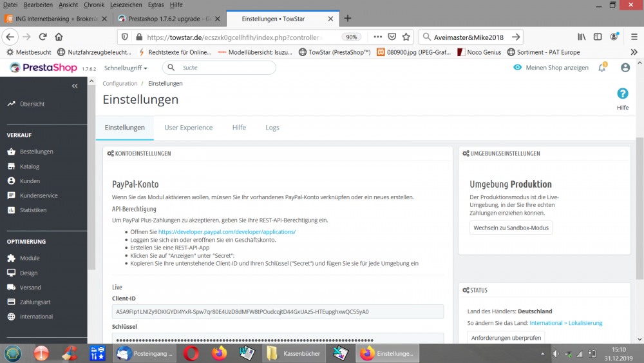Go back in Firefox
This screenshot has height=363, width=644.
10,37
